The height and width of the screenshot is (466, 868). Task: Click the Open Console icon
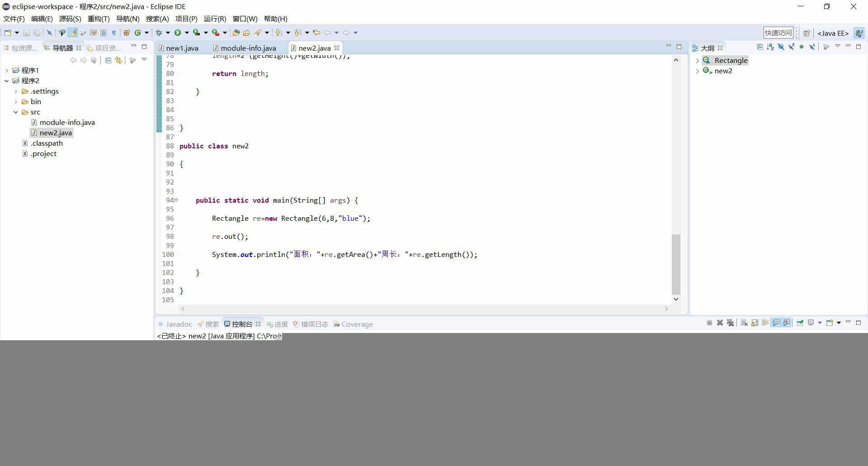(830, 323)
